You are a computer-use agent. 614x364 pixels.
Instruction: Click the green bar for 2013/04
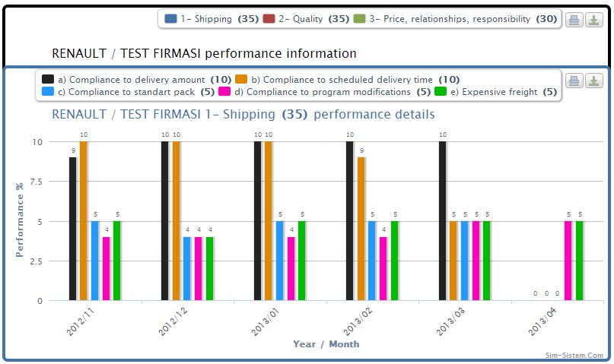tap(580, 261)
